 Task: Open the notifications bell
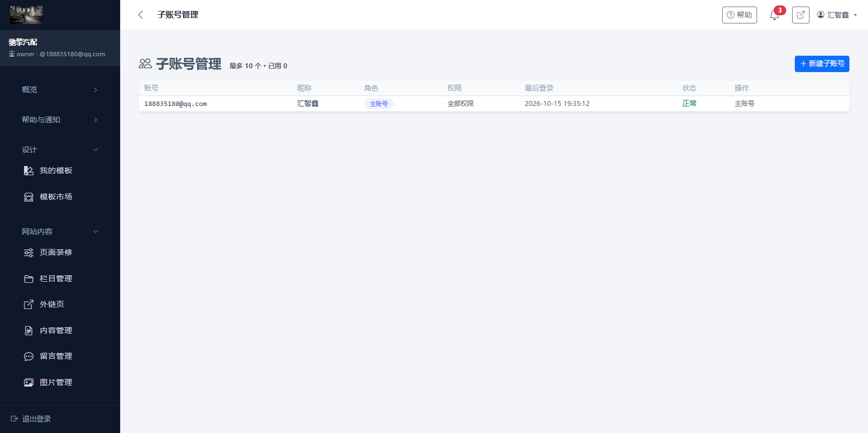pyautogui.click(x=774, y=15)
